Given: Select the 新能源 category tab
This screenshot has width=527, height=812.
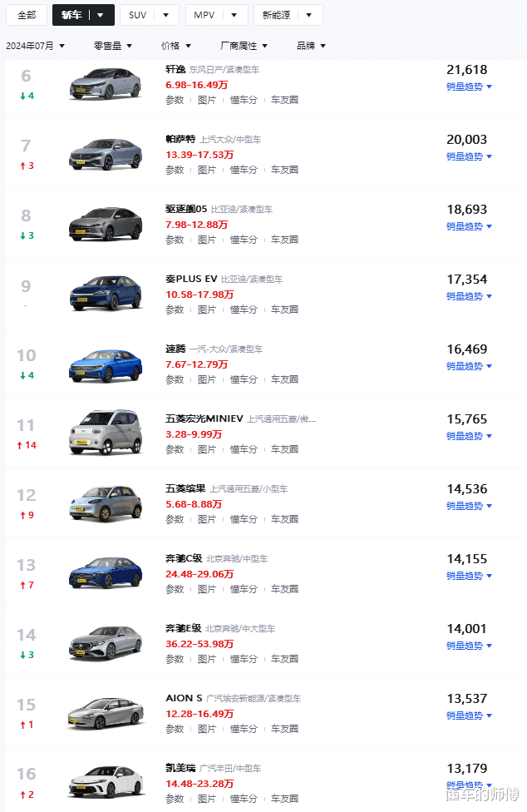Looking at the screenshot, I should point(276,15).
